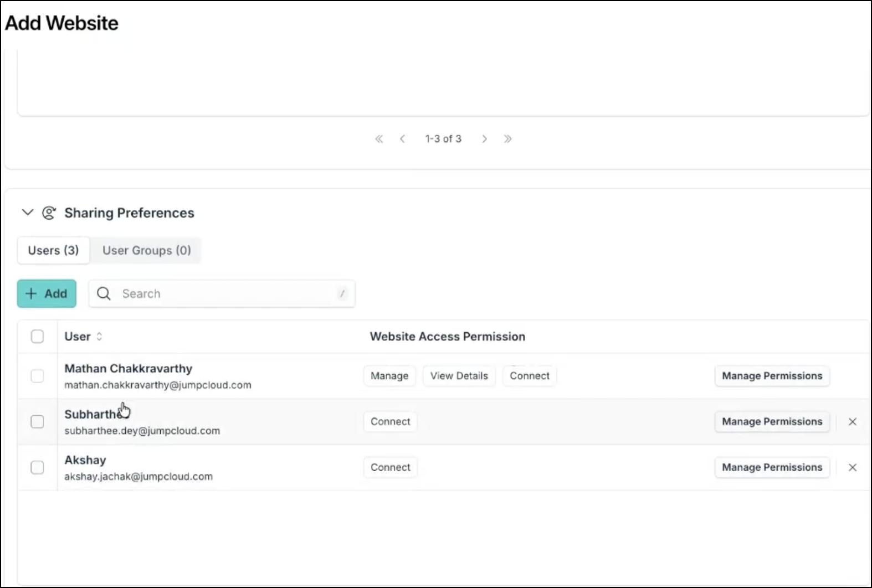Open Manage Permissions for Mathan Chakkravarthy

pyautogui.click(x=772, y=376)
